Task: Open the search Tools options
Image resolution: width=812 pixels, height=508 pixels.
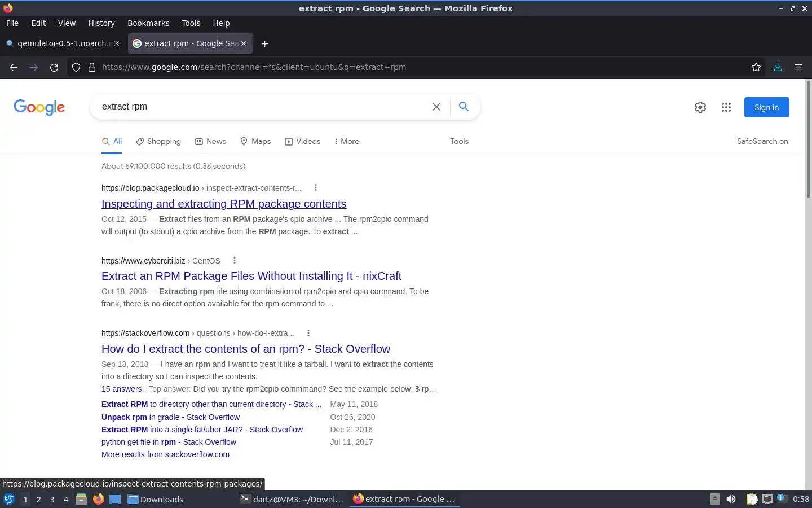Action: 459,141
